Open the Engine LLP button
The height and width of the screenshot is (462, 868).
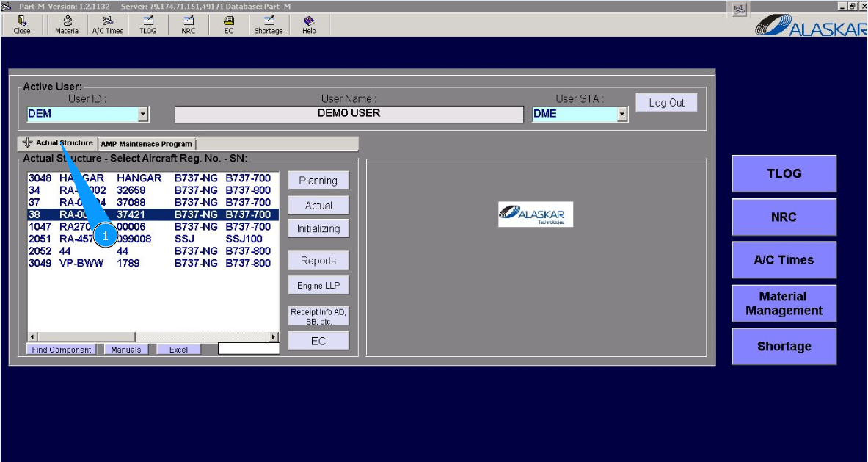pyautogui.click(x=318, y=286)
